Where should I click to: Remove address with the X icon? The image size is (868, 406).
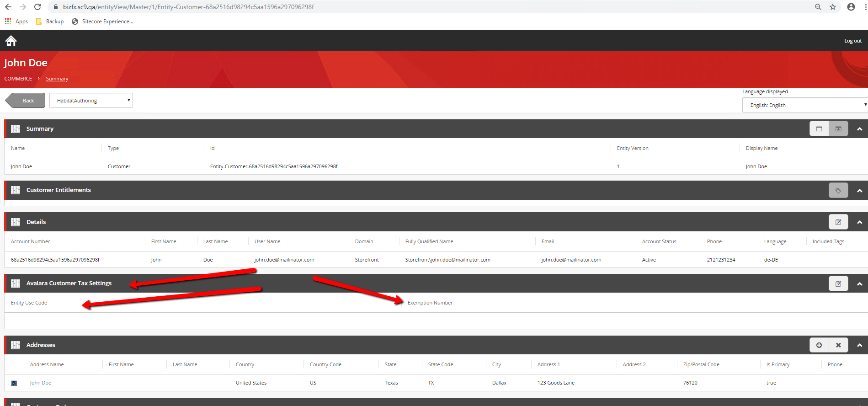click(x=838, y=345)
